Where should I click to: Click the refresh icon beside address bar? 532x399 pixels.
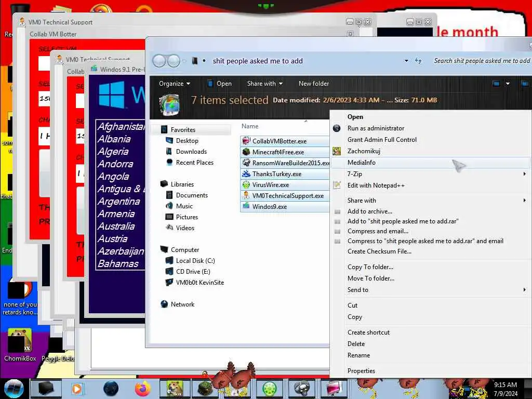[x=418, y=61]
